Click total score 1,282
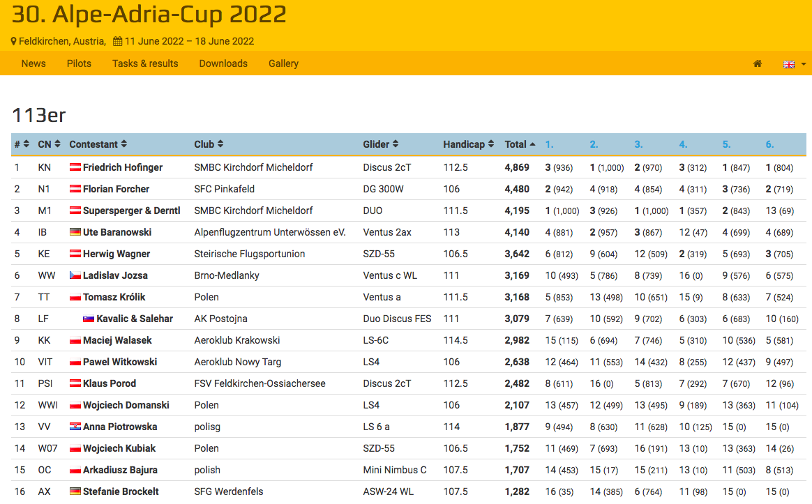Screen dimensions: 812x504 pos(517,491)
